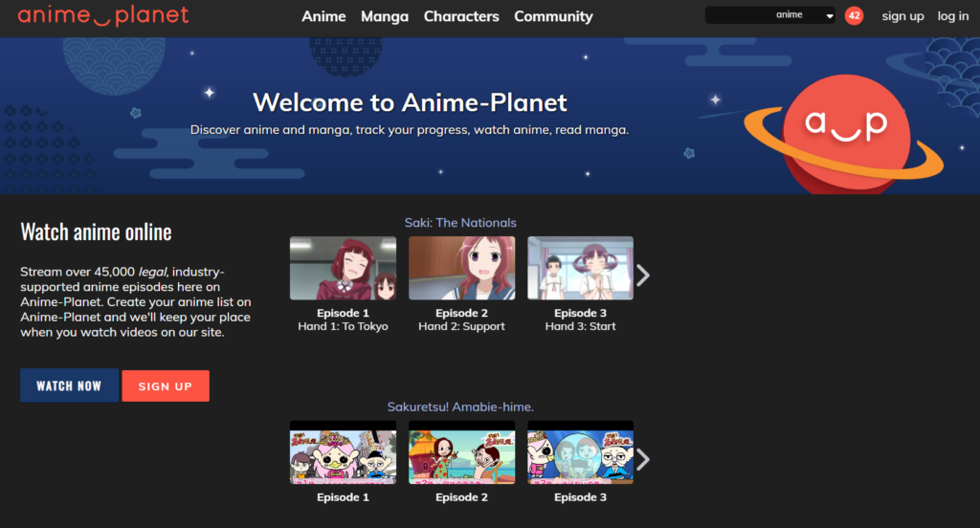This screenshot has width=980, height=528.
Task: Focus the header search input field
Action: [739, 15]
